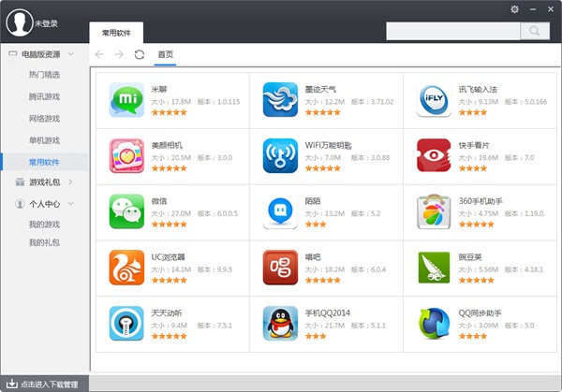Click the search magnifier button

tap(535, 31)
